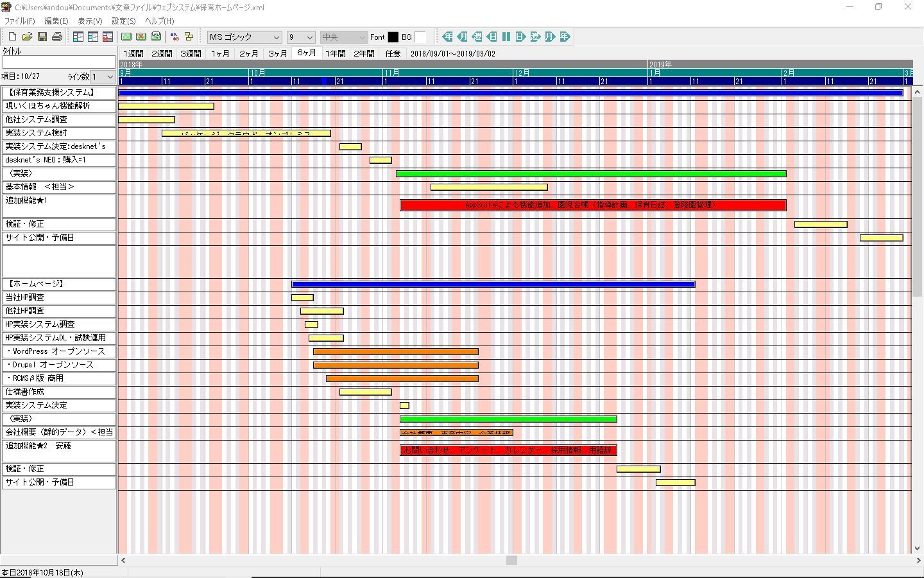This screenshot has width=924, height=578.
Task: Save the chart with the floppy disk icon
Action: click(x=42, y=37)
